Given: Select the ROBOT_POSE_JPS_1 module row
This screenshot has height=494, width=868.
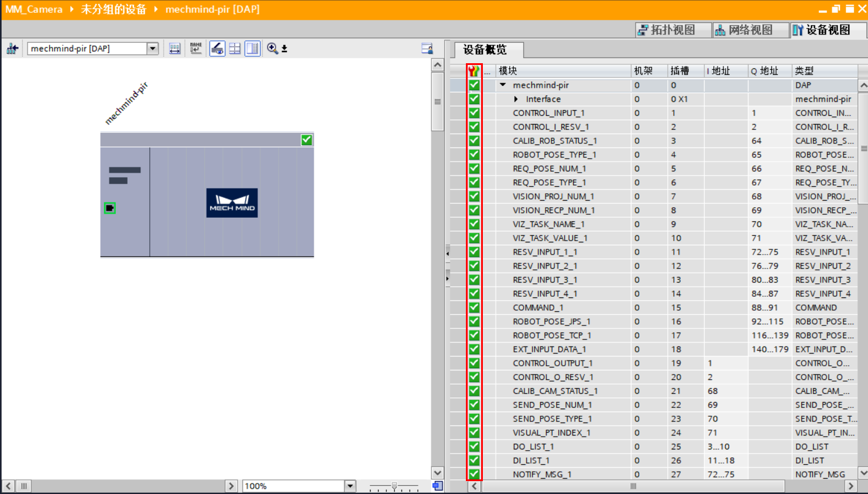Looking at the screenshot, I should tap(654, 322).
